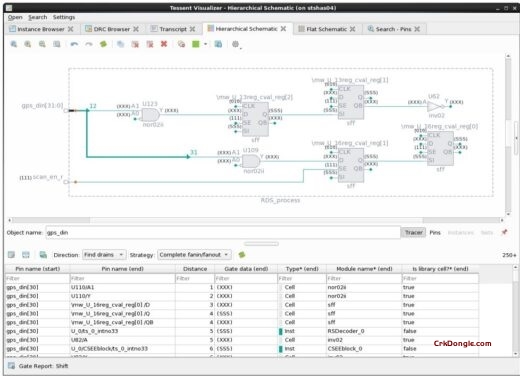Click the second red delete-selection toolbar icon
Viewport: 520px width, 376px height.
click(x=150, y=44)
